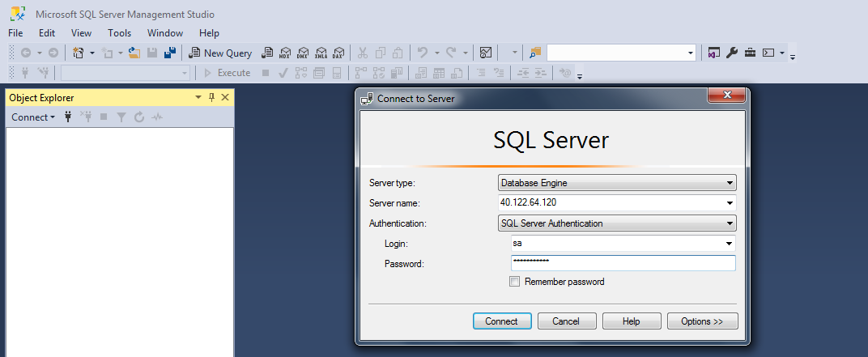868x357 pixels.
Task: Click the New Query button
Action: click(x=220, y=53)
